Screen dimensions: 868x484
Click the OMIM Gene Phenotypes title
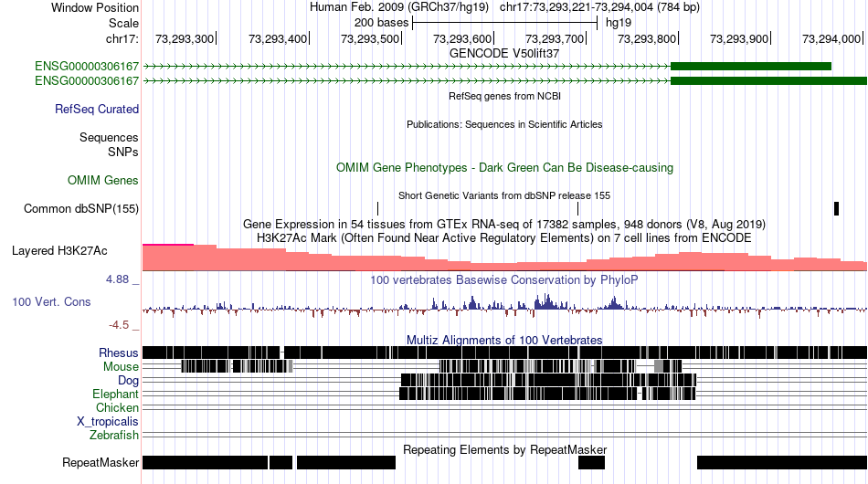point(504,168)
